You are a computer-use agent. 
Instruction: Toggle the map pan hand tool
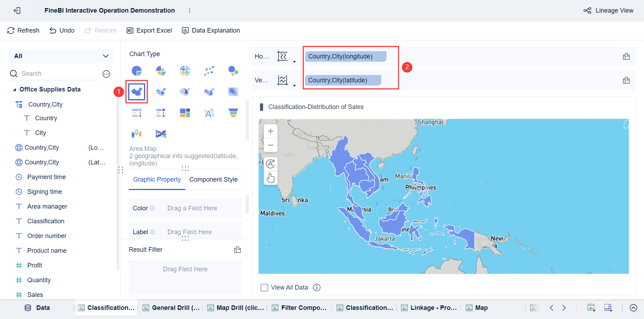pyautogui.click(x=270, y=178)
